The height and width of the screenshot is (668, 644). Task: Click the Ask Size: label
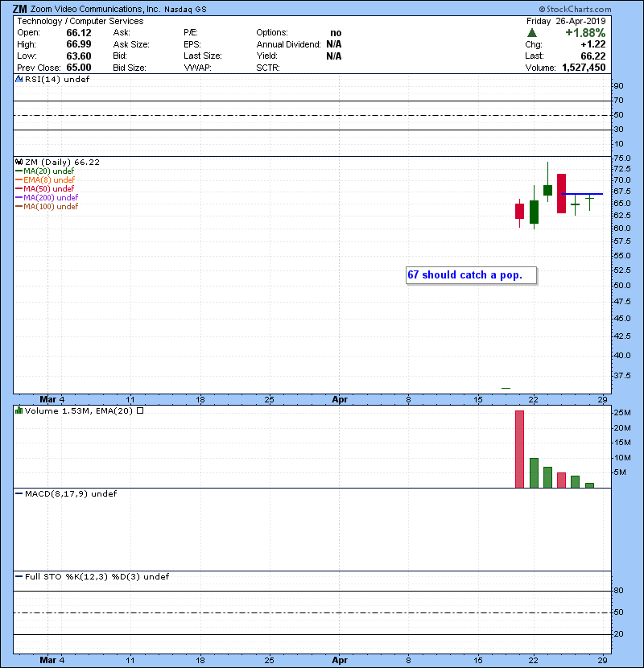pos(131,44)
